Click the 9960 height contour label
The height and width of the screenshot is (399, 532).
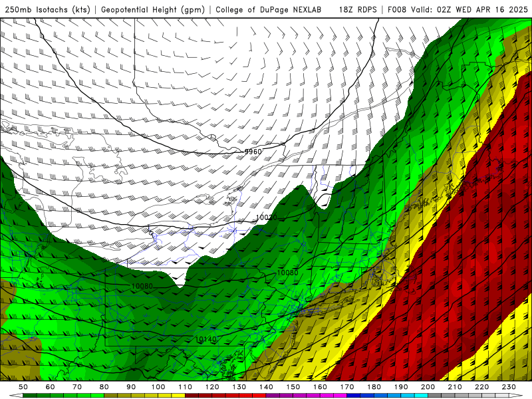click(253, 152)
